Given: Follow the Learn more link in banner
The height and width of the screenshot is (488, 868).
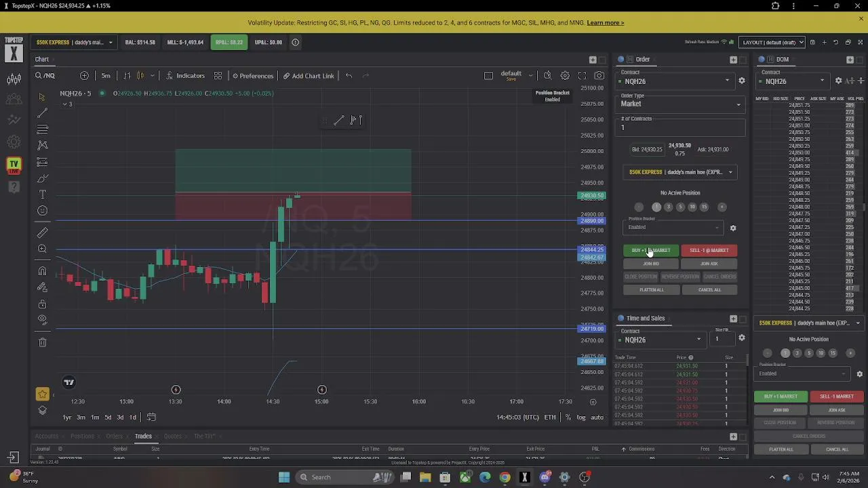Looking at the screenshot, I should coord(605,22).
